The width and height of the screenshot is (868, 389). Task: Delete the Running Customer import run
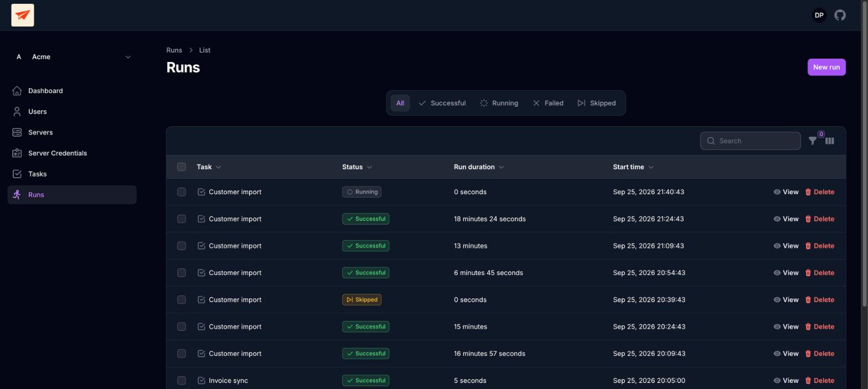click(x=819, y=192)
